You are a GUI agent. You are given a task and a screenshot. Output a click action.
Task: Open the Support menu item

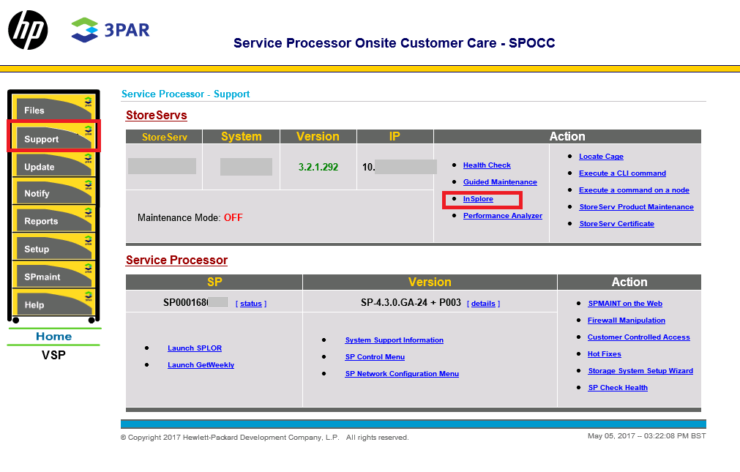click(x=54, y=136)
